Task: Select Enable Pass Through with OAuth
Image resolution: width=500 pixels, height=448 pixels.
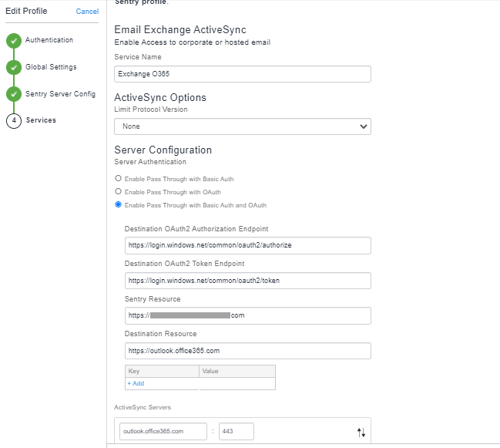Action: [118, 191]
